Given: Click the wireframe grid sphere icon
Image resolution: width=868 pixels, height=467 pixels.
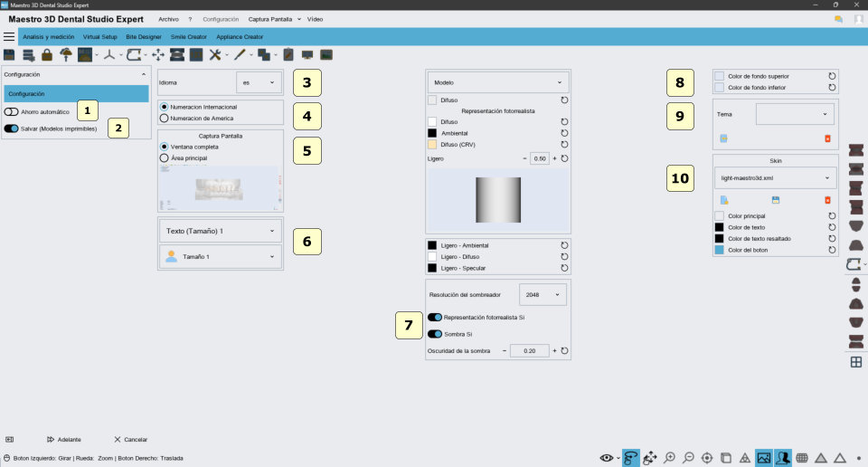Looking at the screenshot, I should [802, 458].
